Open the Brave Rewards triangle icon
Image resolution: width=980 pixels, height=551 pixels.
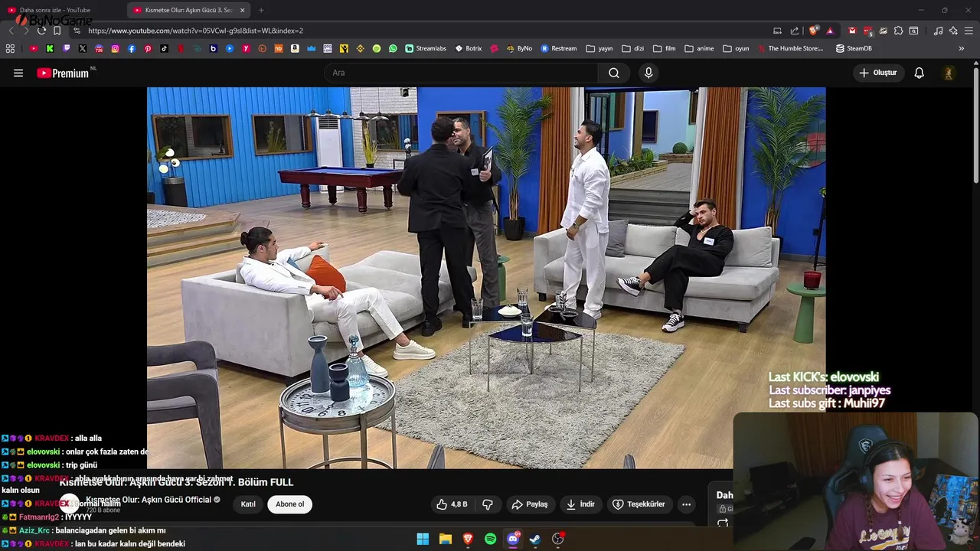point(830,31)
